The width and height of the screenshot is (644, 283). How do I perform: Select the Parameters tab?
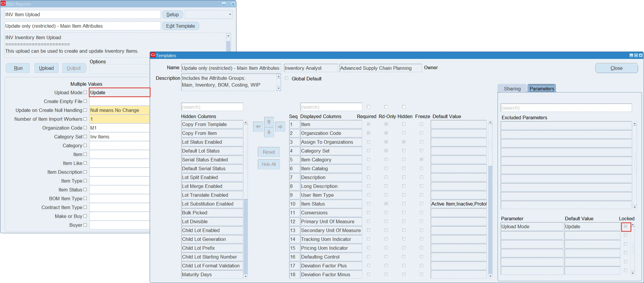tap(542, 89)
